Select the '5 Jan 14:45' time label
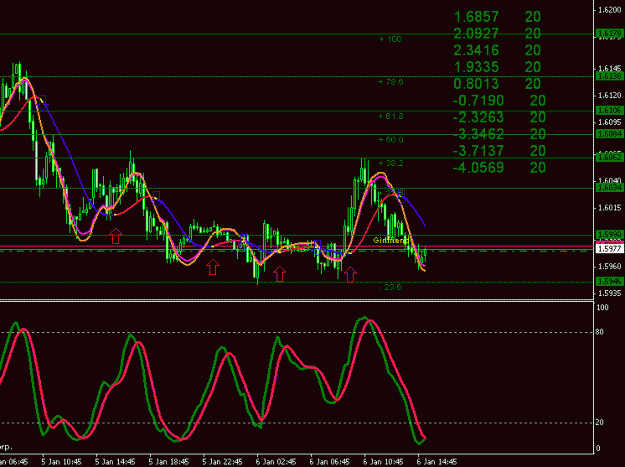 click(115, 462)
